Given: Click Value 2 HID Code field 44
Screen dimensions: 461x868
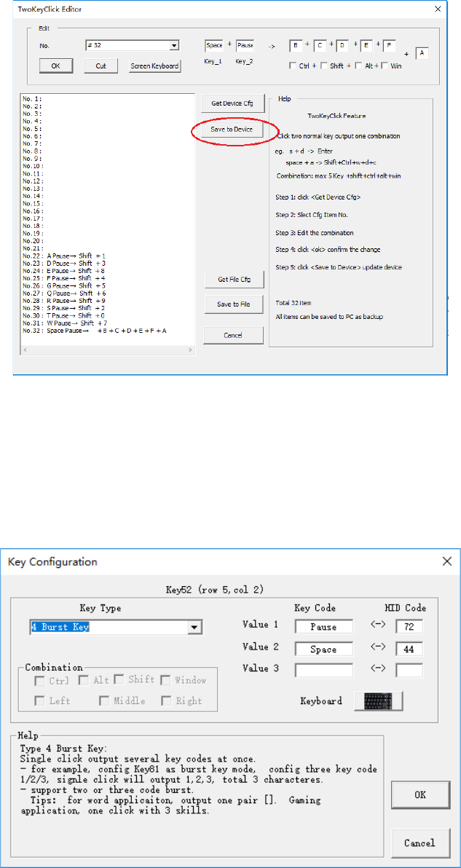Looking at the screenshot, I should 409,649.
